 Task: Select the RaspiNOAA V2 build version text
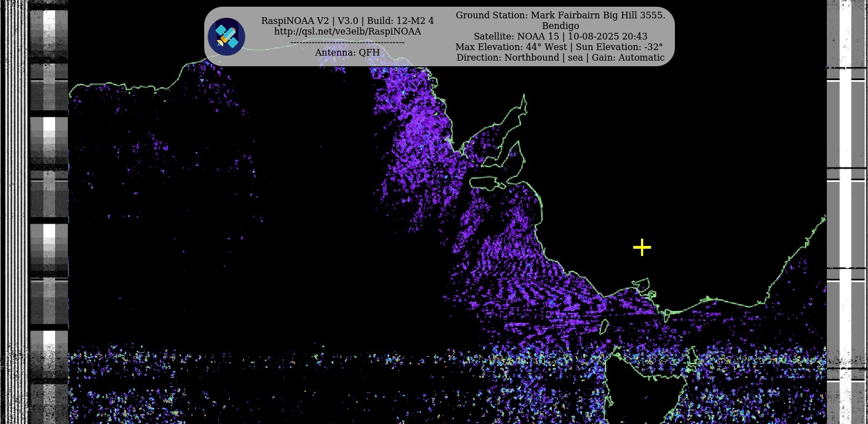347,21
